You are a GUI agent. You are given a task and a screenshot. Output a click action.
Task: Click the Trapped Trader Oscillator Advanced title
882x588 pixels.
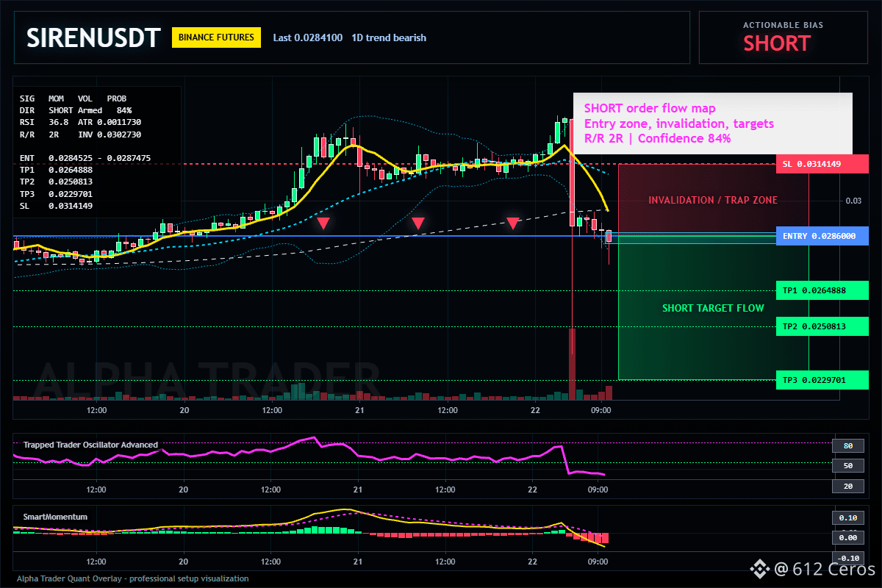click(x=90, y=445)
